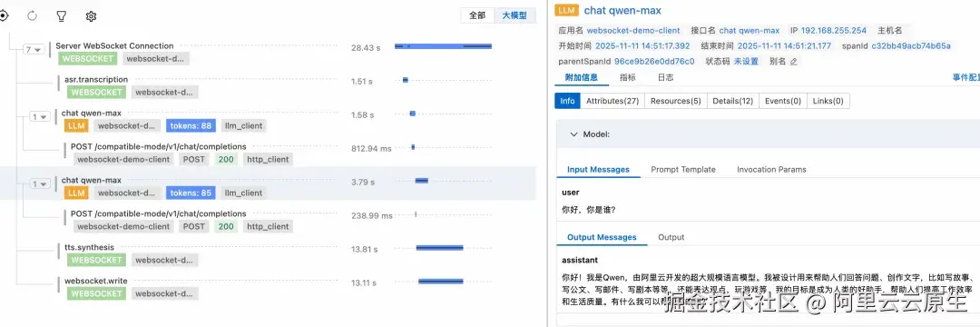Open the Attributes(27) tab

coord(612,101)
